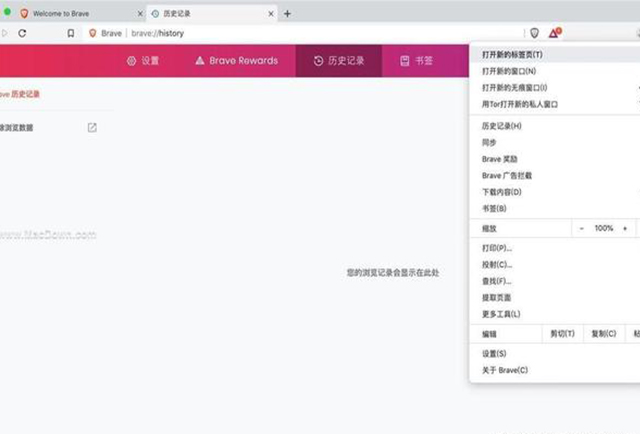Select 同步 in the main menu
The width and height of the screenshot is (640, 434).
[x=555, y=142]
